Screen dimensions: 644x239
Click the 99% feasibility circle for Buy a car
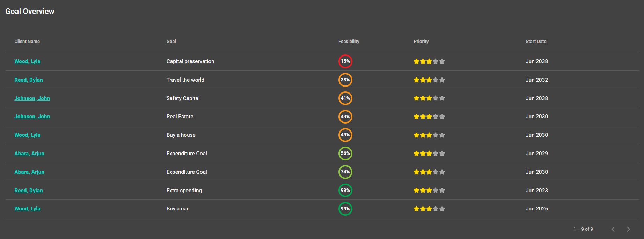coord(345,209)
